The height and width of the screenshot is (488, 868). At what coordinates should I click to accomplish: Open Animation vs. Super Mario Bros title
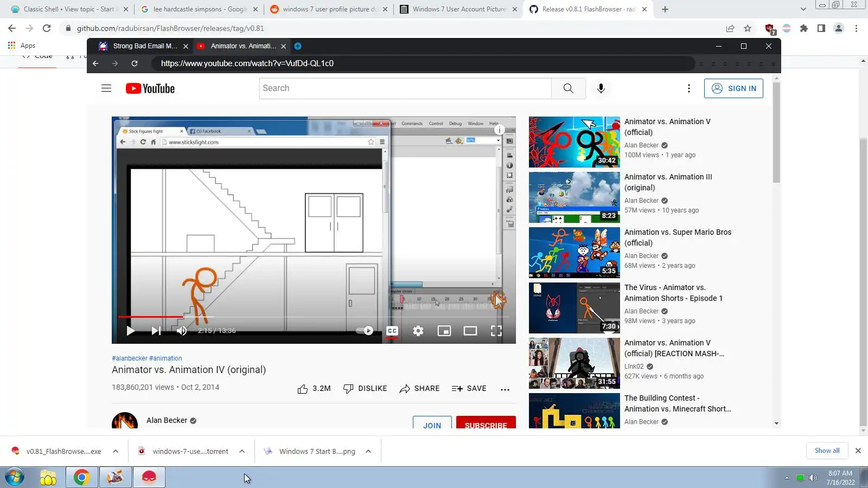click(x=678, y=237)
